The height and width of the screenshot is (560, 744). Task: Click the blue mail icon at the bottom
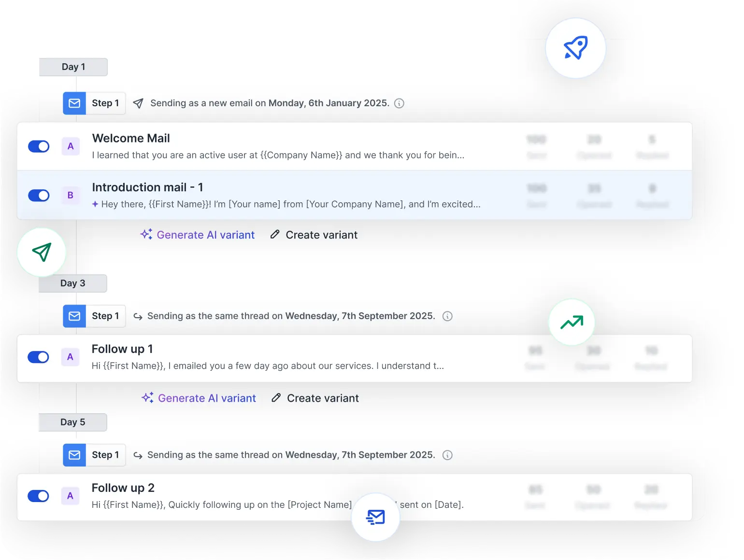click(375, 517)
